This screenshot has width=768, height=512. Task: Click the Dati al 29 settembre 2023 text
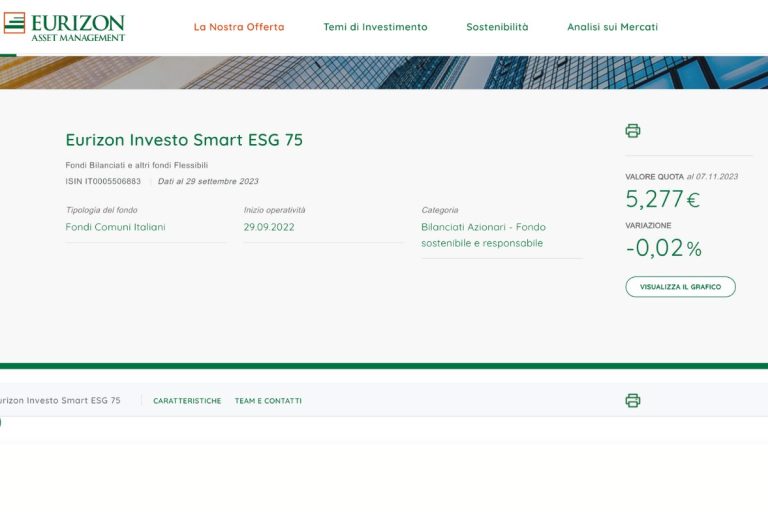[208, 181]
